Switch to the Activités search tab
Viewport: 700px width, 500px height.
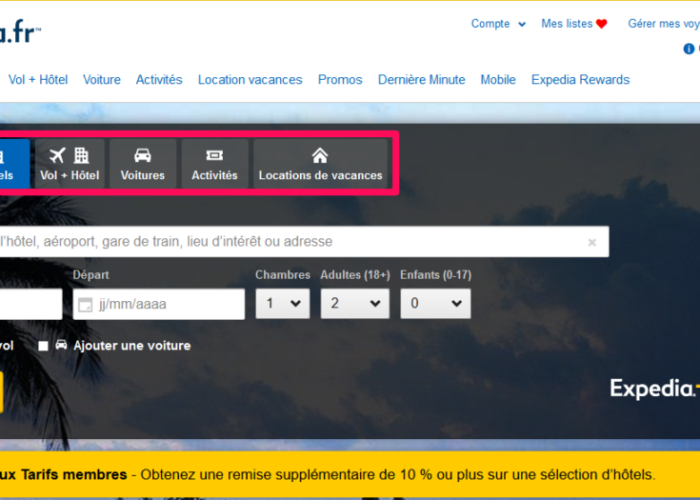[x=215, y=164]
